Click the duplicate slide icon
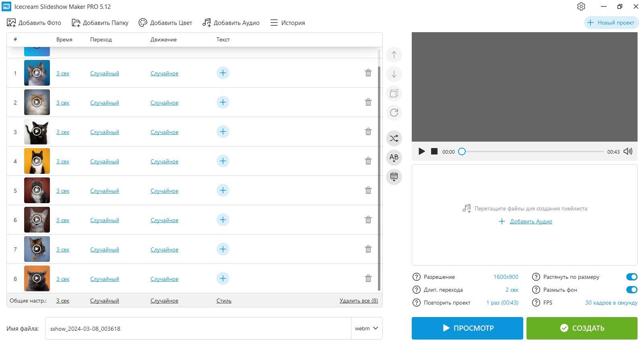Screen dimensions: 644x346 (394, 93)
